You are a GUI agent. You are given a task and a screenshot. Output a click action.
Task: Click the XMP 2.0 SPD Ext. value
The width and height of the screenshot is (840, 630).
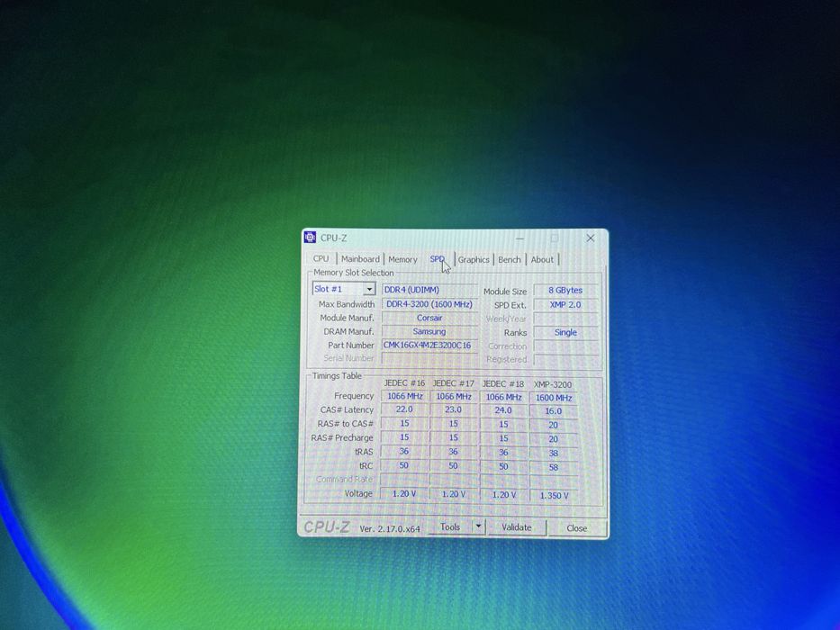pyautogui.click(x=565, y=305)
